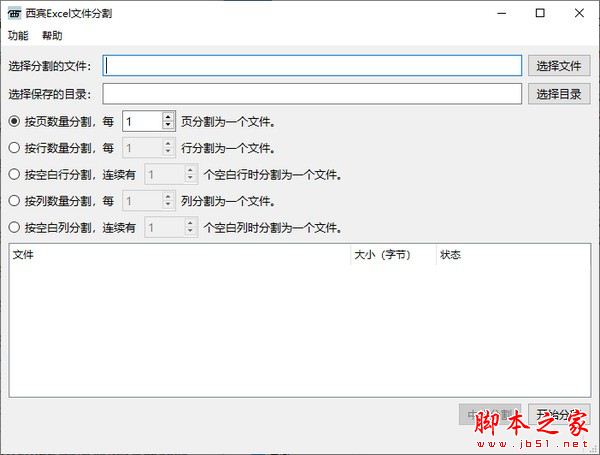Select the 按空白行分割 radio button
600x455 pixels.
[x=15, y=174]
